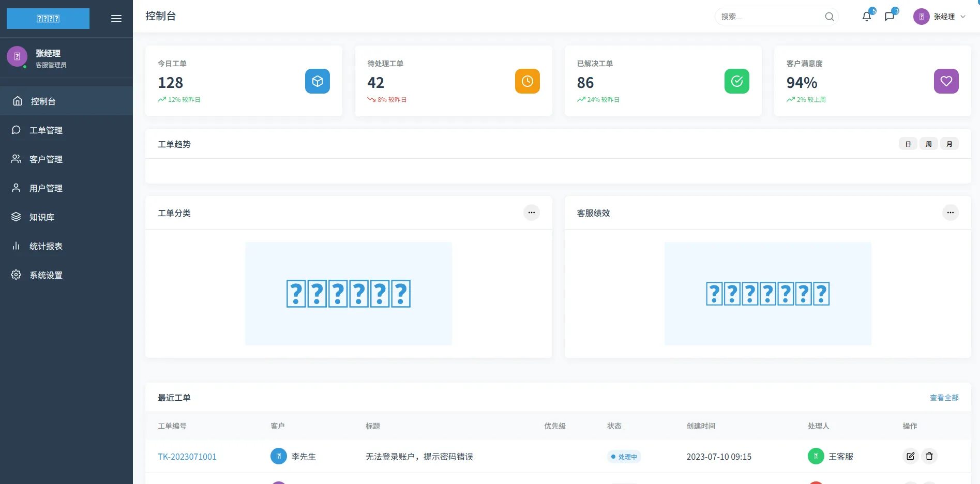This screenshot has height=484, width=980.
Task: Open the notifications bell
Action: point(867,17)
